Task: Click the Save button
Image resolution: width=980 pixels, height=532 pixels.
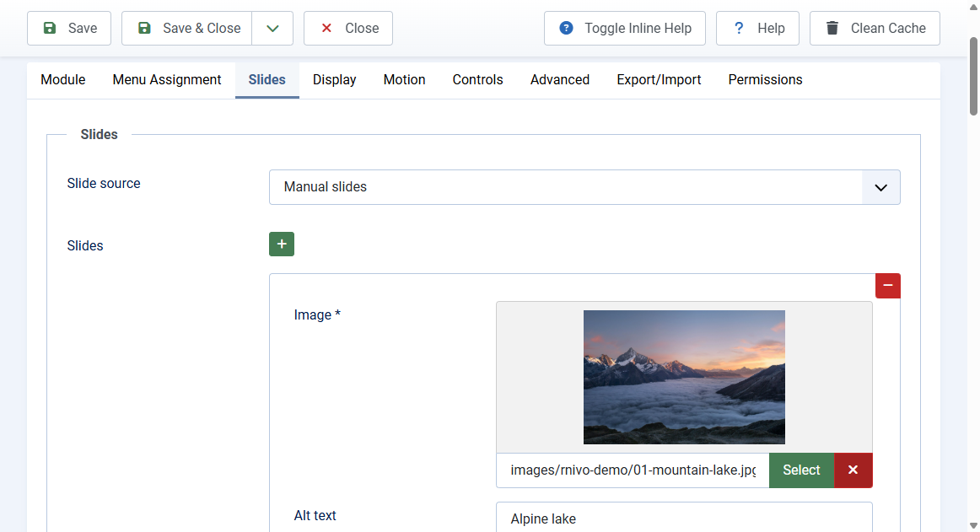Action: [x=69, y=28]
